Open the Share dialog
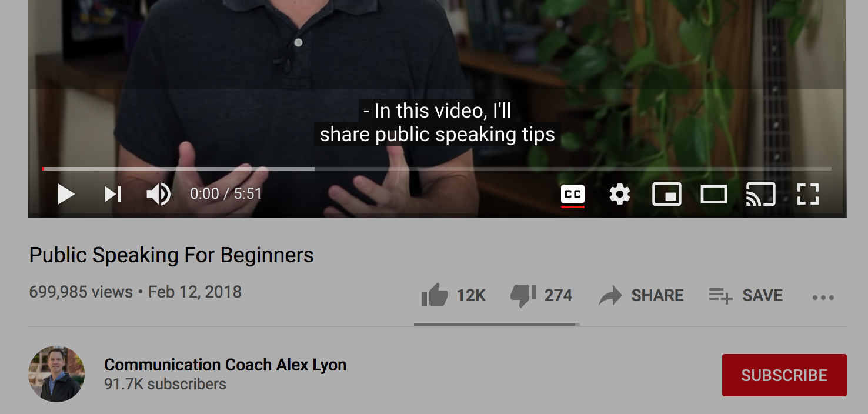This screenshot has height=414, width=868. click(x=641, y=295)
